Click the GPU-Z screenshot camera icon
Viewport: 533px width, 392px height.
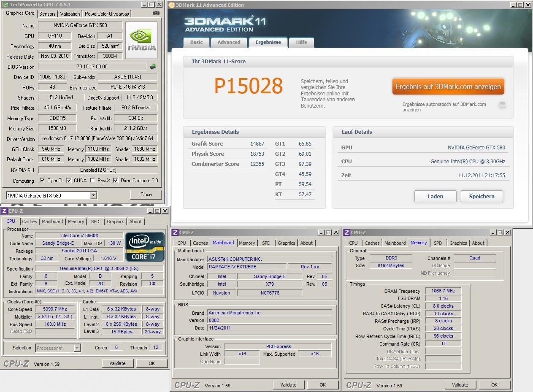156,13
